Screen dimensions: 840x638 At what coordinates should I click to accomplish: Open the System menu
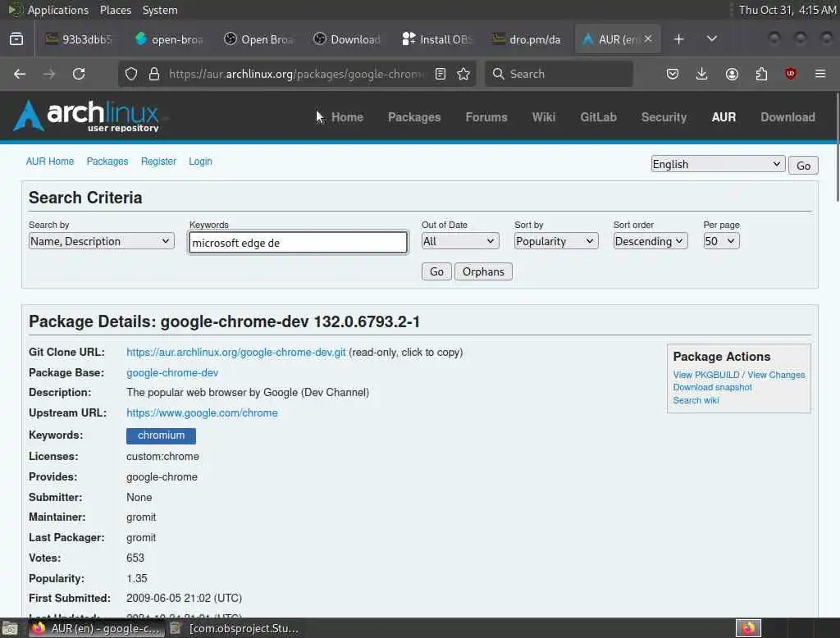[160, 10]
